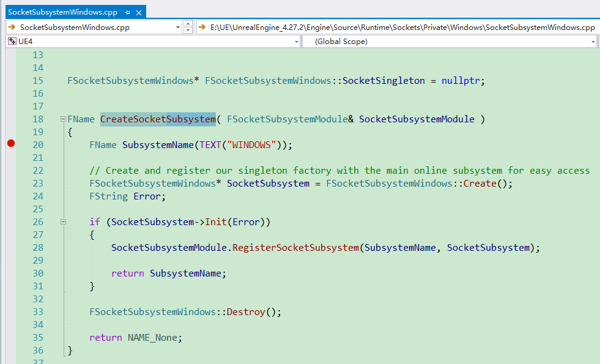Click the orange arrow before SocketSubsystemWindows.cpp in navigation bar
600x364 pixels.
point(12,27)
